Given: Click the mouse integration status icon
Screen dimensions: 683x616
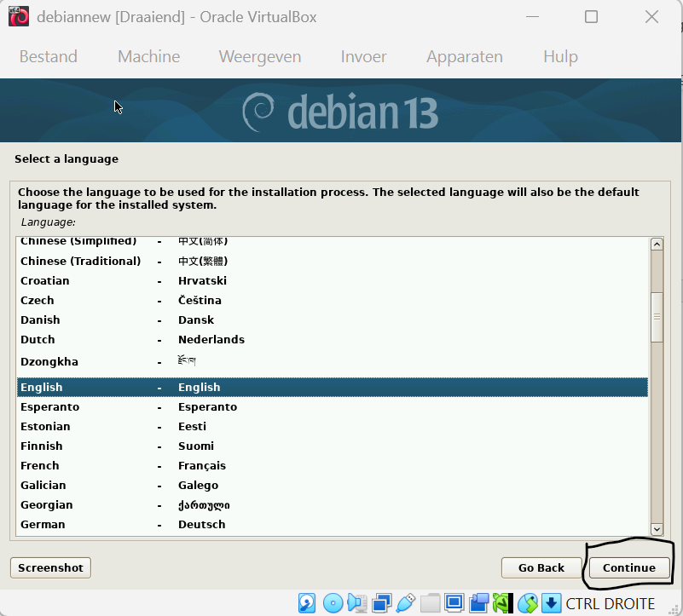Looking at the screenshot, I should pyautogui.click(x=527, y=603).
